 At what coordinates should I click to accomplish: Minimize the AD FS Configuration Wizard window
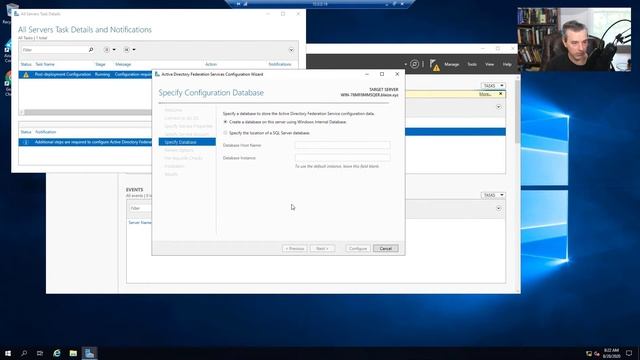pos(367,74)
